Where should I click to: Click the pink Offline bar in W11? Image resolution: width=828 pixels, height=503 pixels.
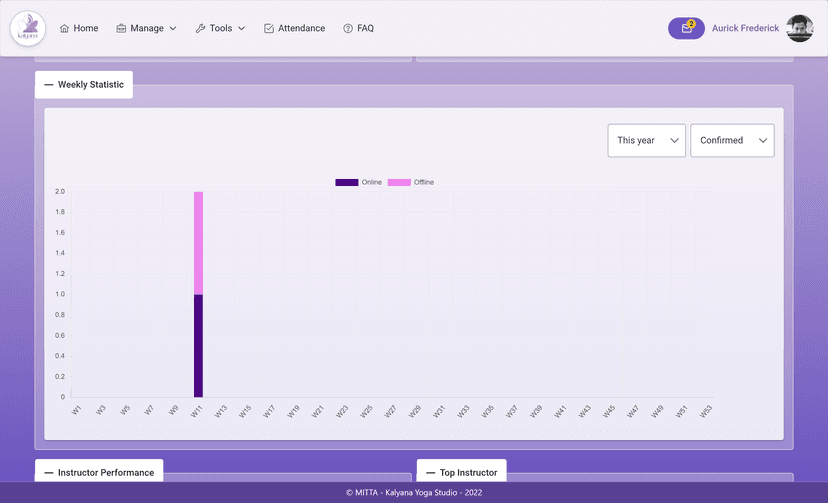point(198,243)
